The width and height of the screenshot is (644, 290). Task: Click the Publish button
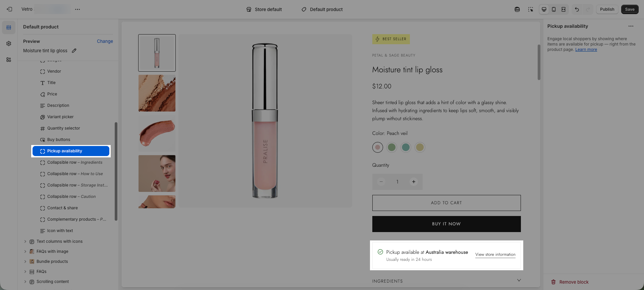pos(607,9)
